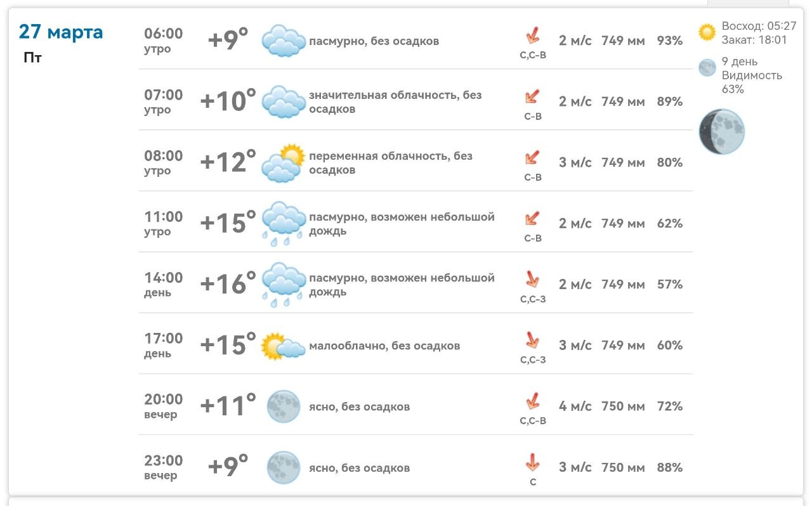
Task: Click the 750 мм pressure at 20:00
Action: 623,406
